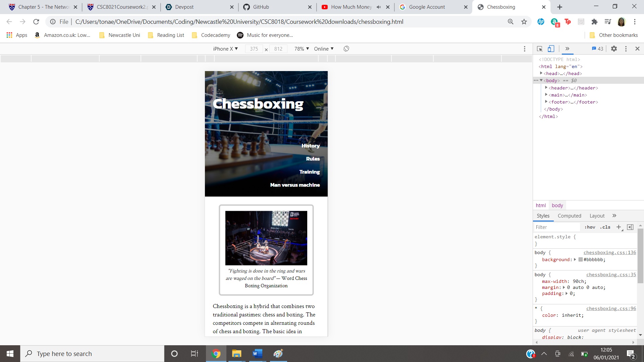Bookmark this page with star icon

point(524,22)
